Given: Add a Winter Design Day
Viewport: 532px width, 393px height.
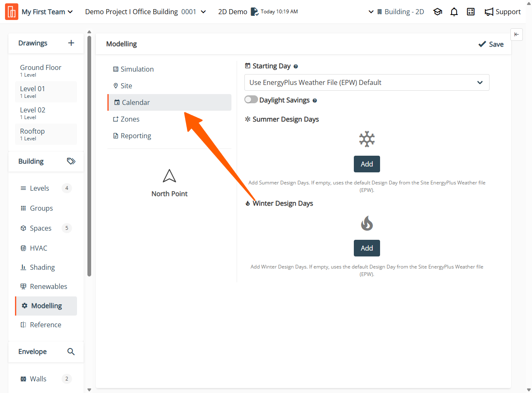Looking at the screenshot, I should point(367,248).
